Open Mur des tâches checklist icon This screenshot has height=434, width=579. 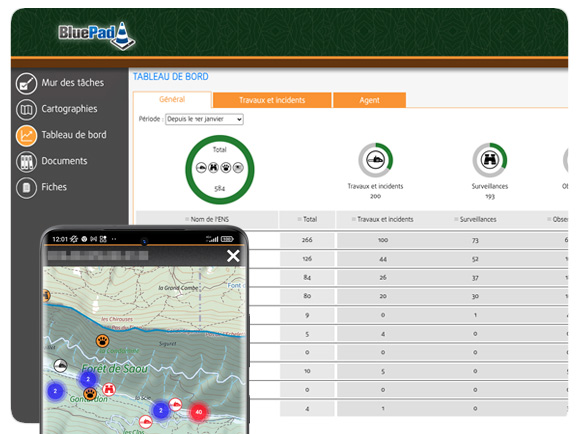coord(26,83)
